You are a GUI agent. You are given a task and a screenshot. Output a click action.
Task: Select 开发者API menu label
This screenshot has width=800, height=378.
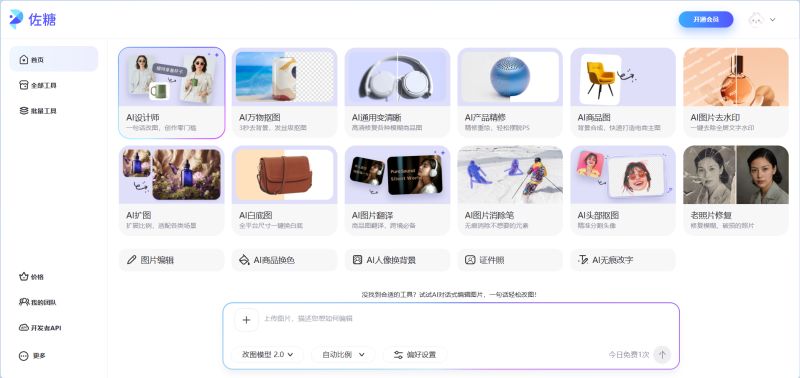tap(46, 327)
